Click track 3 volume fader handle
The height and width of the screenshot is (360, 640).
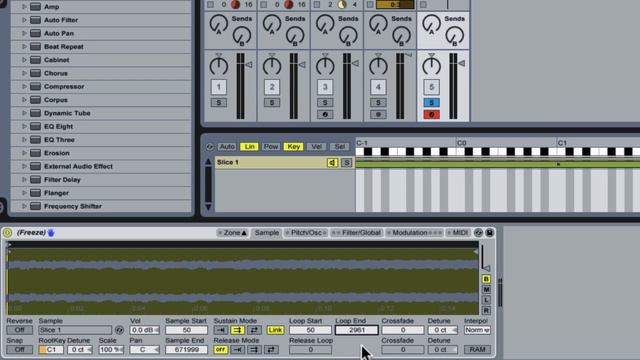click(355, 64)
